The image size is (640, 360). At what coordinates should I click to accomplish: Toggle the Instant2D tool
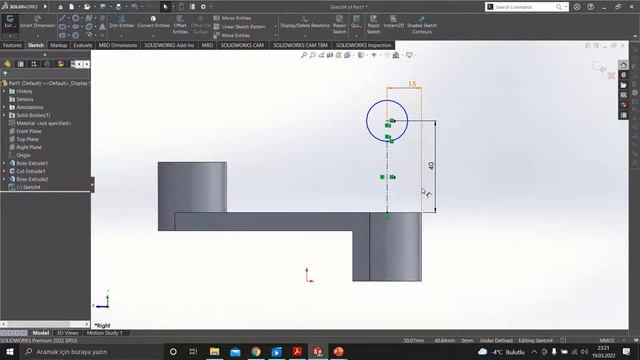click(x=393, y=22)
